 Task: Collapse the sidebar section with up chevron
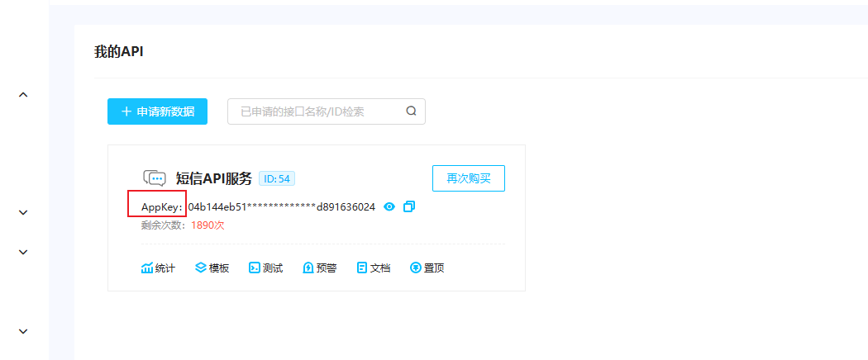tap(23, 95)
